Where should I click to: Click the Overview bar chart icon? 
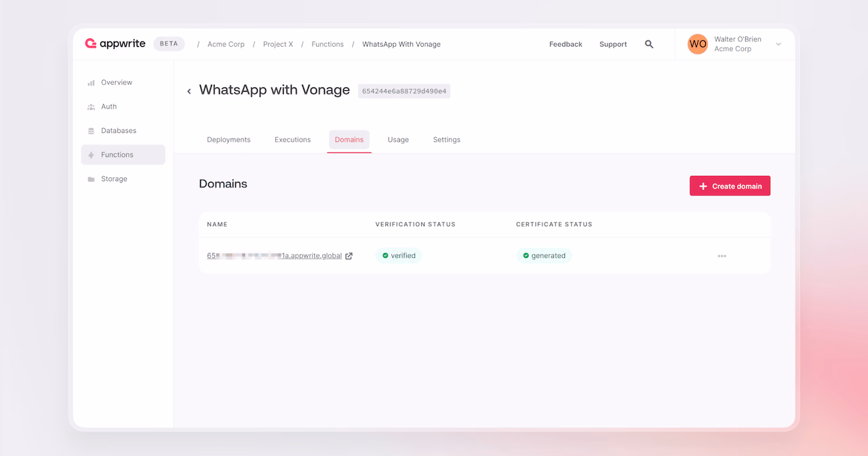click(x=91, y=83)
